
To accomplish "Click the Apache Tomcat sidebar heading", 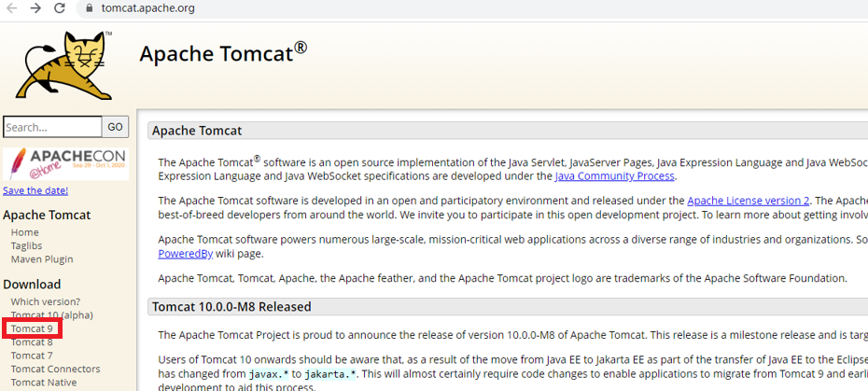I will 47,215.
